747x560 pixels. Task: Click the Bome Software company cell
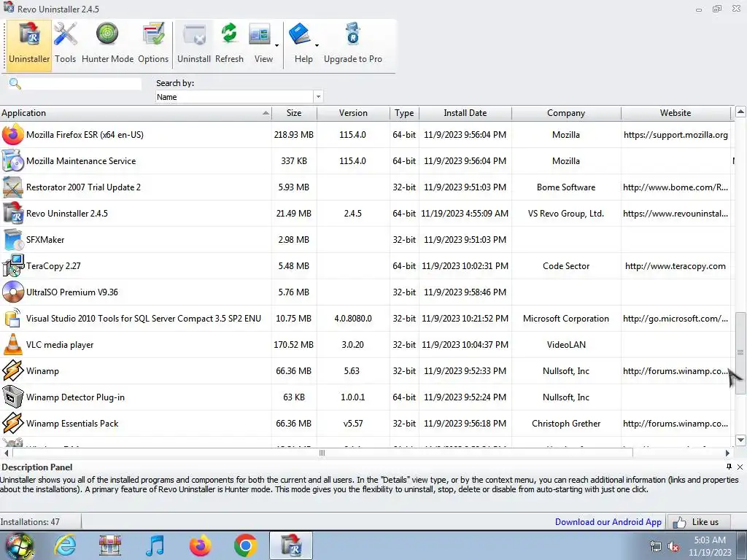tap(566, 187)
